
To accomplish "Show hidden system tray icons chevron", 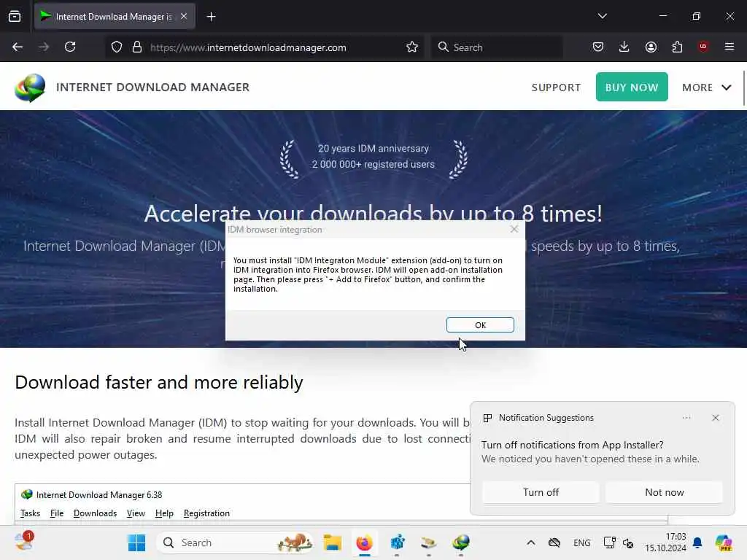I will click(531, 542).
